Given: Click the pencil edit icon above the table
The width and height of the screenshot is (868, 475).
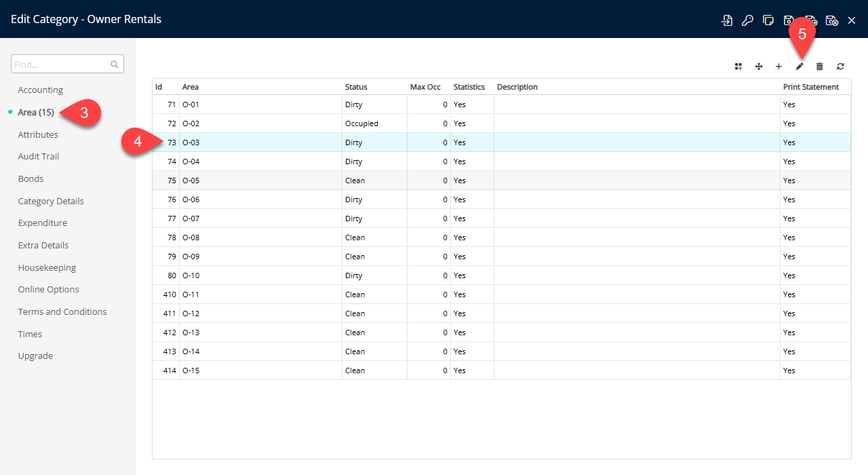Looking at the screenshot, I should click(800, 66).
